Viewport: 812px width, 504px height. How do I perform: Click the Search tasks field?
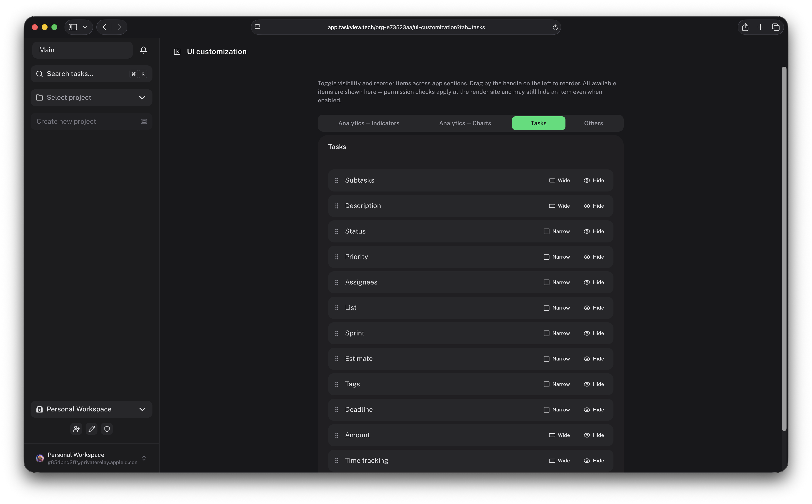(x=91, y=74)
